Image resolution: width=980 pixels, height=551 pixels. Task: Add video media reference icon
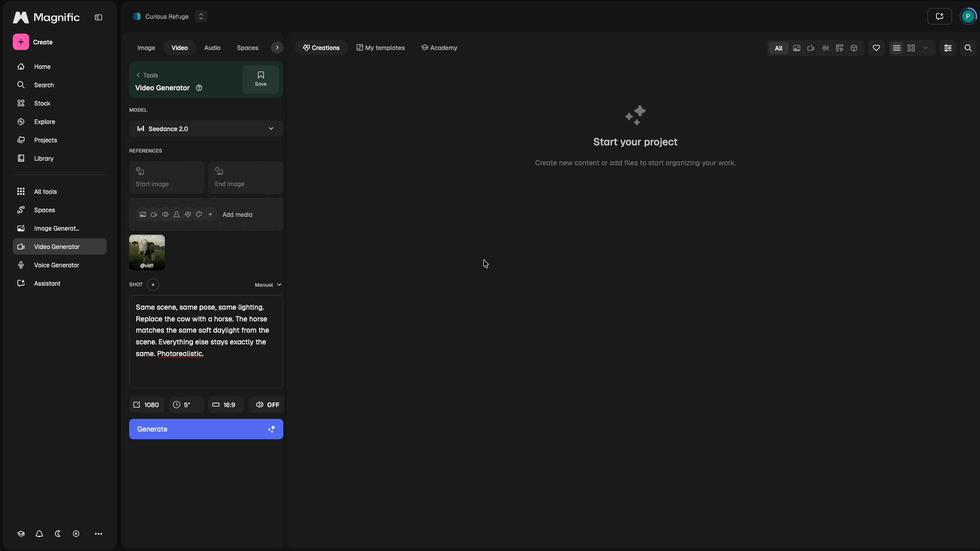click(154, 215)
